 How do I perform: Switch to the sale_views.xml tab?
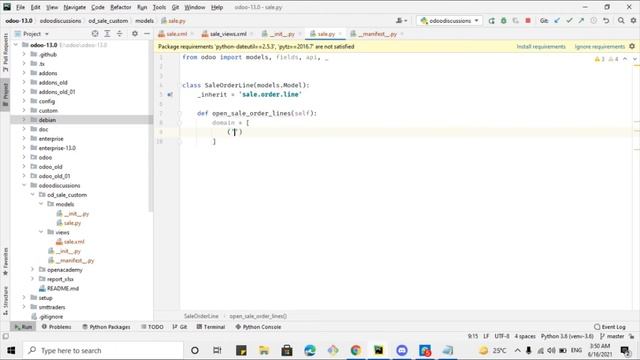228,34
